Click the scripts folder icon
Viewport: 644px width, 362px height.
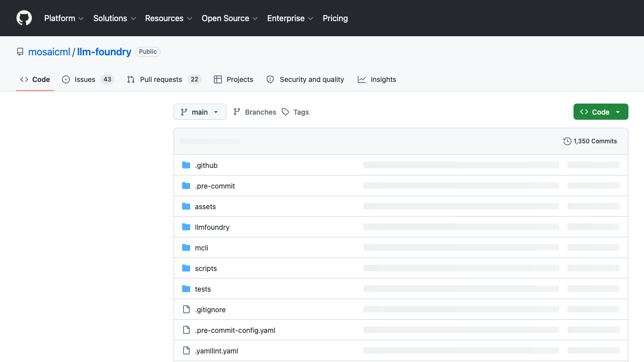coord(186,268)
